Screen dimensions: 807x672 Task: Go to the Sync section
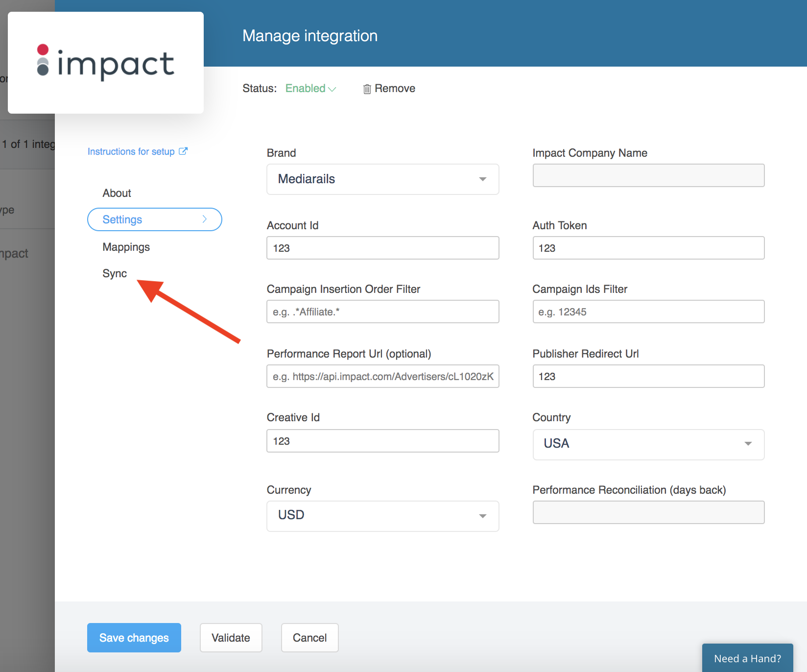[115, 273]
